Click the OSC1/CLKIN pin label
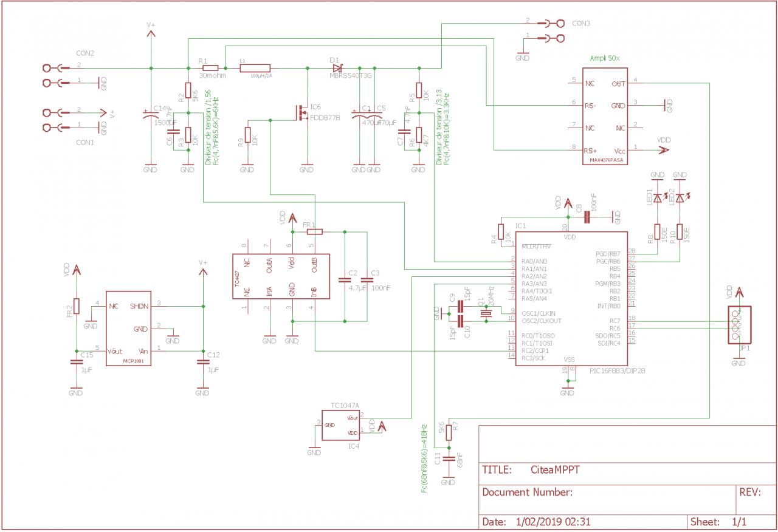This screenshot has height=532, width=778. 537,313
